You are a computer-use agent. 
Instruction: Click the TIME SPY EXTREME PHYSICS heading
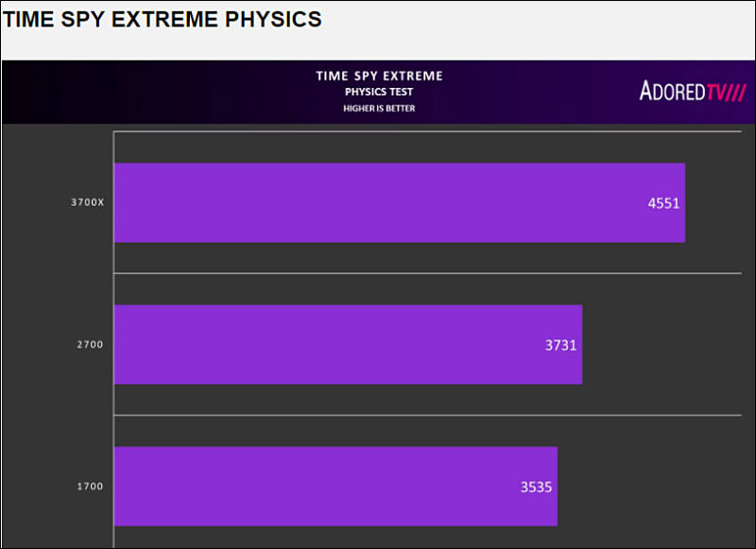pyautogui.click(x=162, y=19)
